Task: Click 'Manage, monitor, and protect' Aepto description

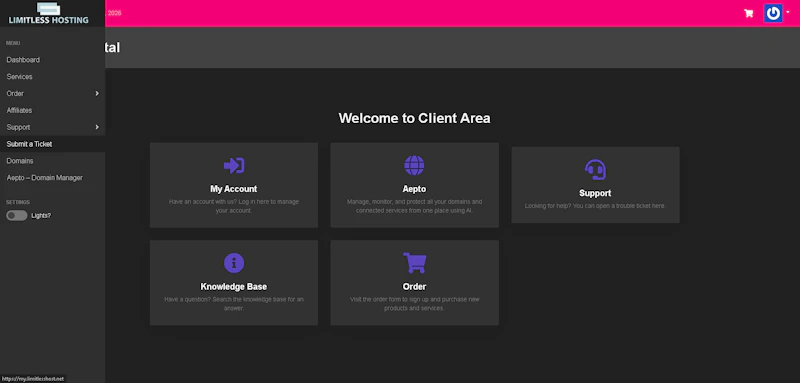Action: (414, 206)
